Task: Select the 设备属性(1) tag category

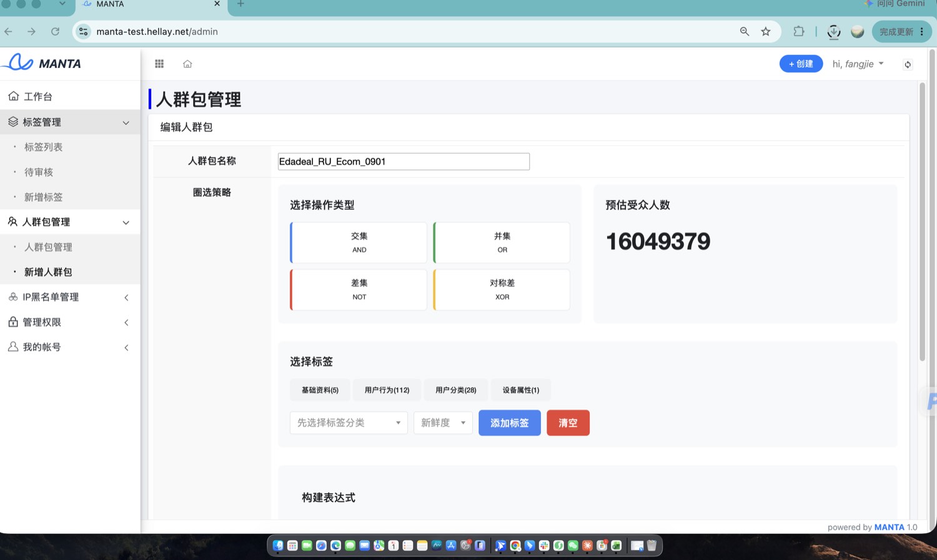Action: click(521, 390)
